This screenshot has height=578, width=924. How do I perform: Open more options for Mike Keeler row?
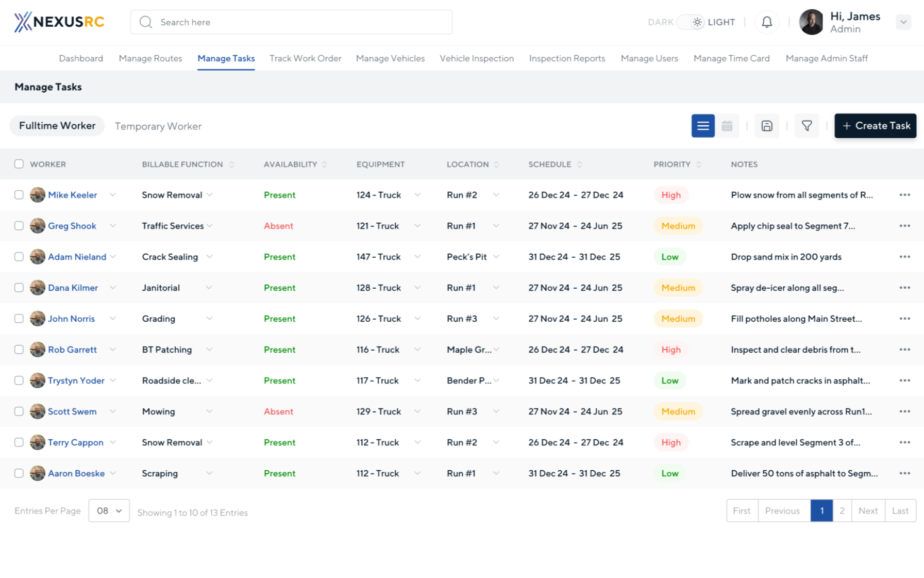click(904, 195)
